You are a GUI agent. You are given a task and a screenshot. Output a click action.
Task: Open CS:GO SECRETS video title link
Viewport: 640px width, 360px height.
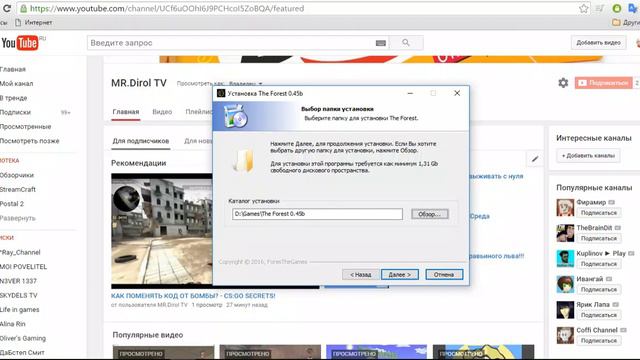click(193, 296)
